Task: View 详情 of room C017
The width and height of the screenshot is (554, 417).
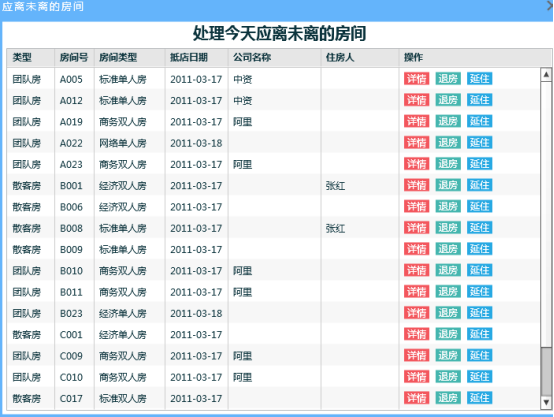Action: tap(417, 398)
